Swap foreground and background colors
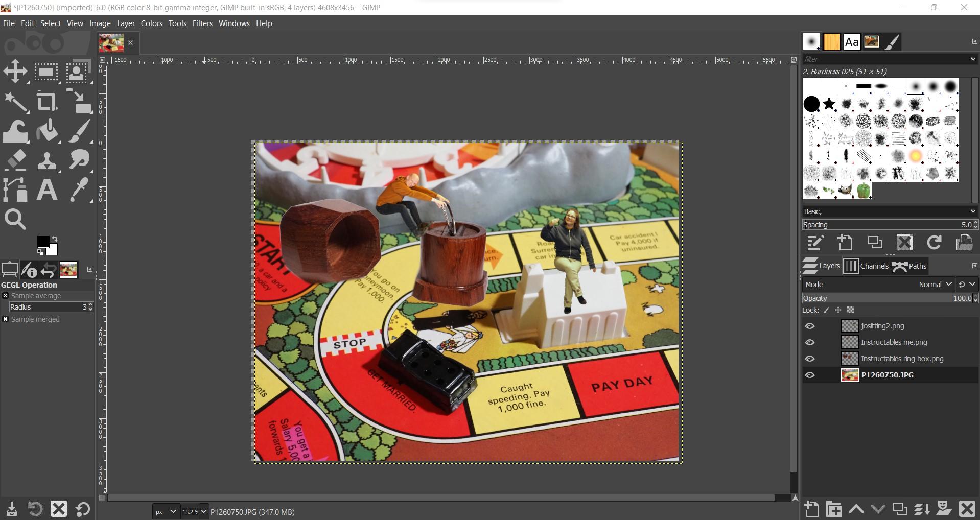The width and height of the screenshot is (980, 520). pyautogui.click(x=54, y=239)
